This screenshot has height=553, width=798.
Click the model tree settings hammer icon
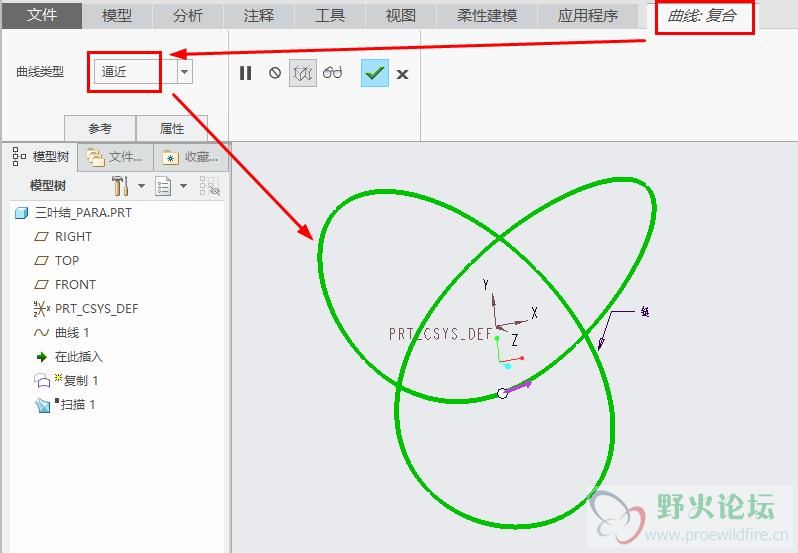(120, 186)
